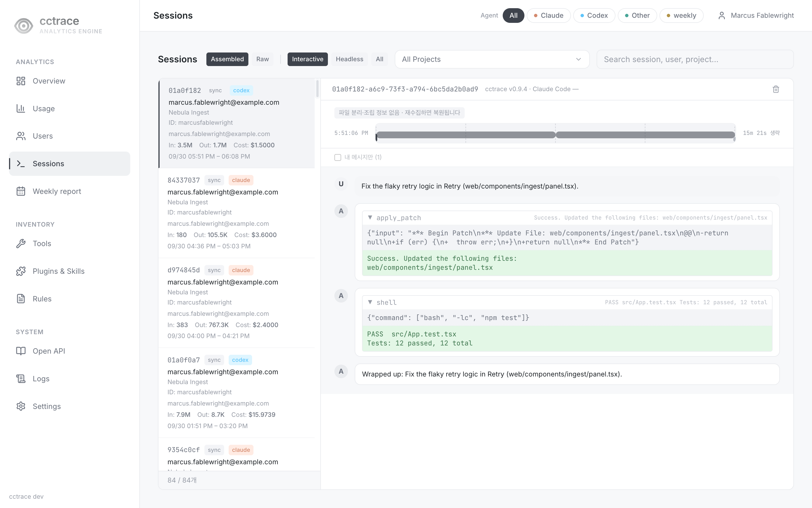812x508 pixels.
Task: Open Overview via its grid icon
Action: point(21,81)
